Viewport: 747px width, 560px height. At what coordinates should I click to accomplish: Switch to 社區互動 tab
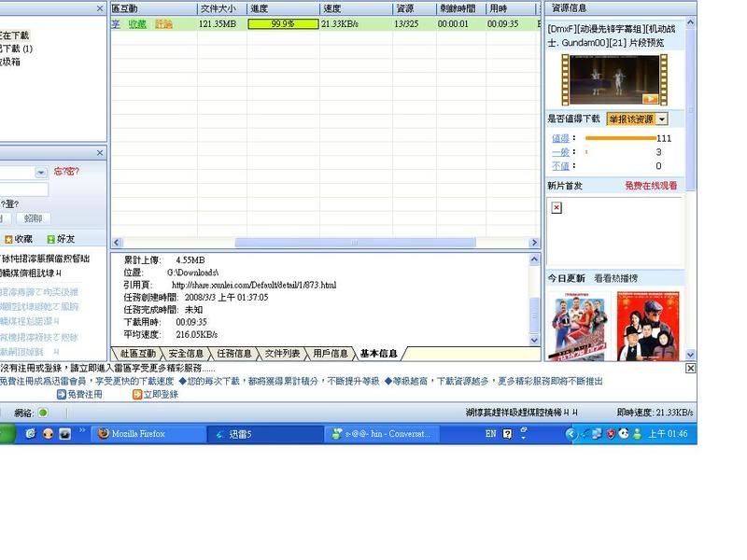(x=137, y=354)
